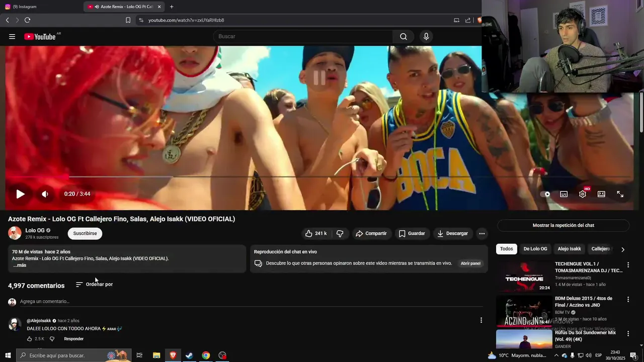Switch to theater mode view
This screenshot has width=644, height=362.
pos(601,194)
